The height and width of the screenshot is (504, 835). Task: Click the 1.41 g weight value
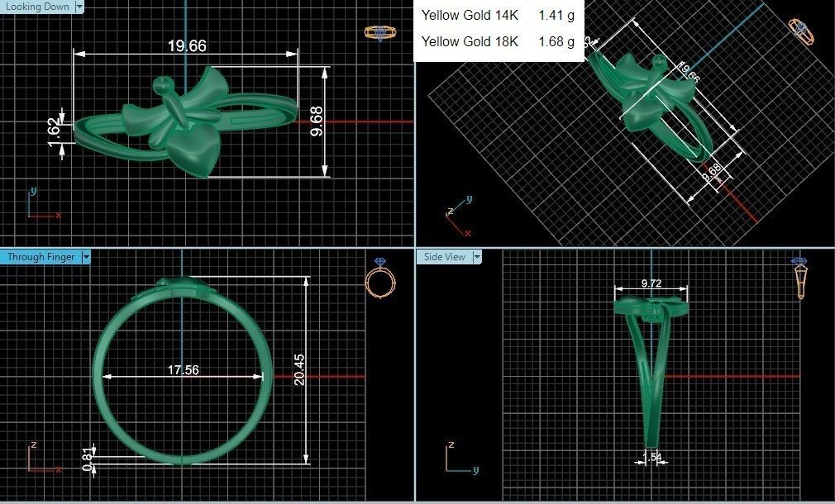coord(556,16)
